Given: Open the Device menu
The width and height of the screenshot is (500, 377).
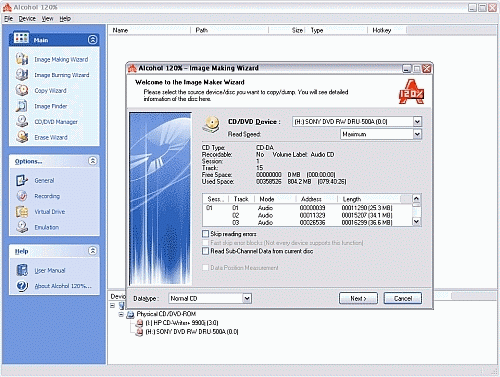Looking at the screenshot, I should (27, 19).
